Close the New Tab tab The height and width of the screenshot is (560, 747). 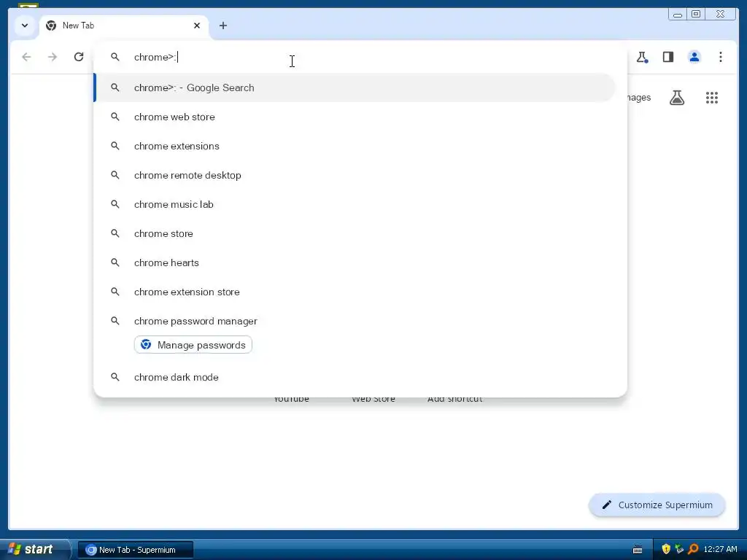[197, 26]
